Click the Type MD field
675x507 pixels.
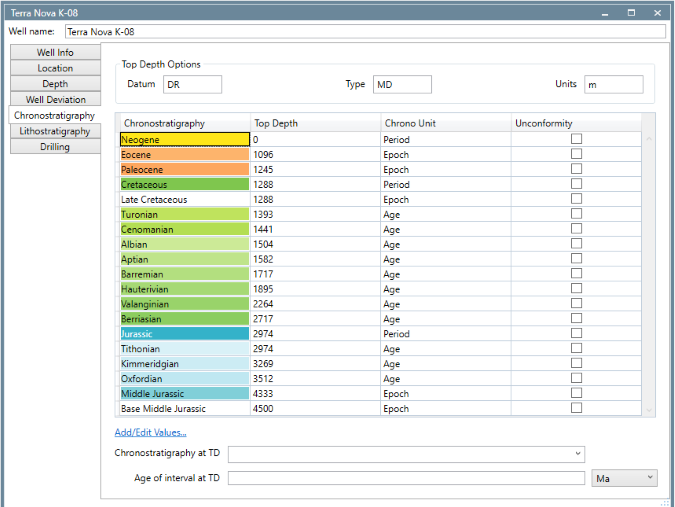402,84
